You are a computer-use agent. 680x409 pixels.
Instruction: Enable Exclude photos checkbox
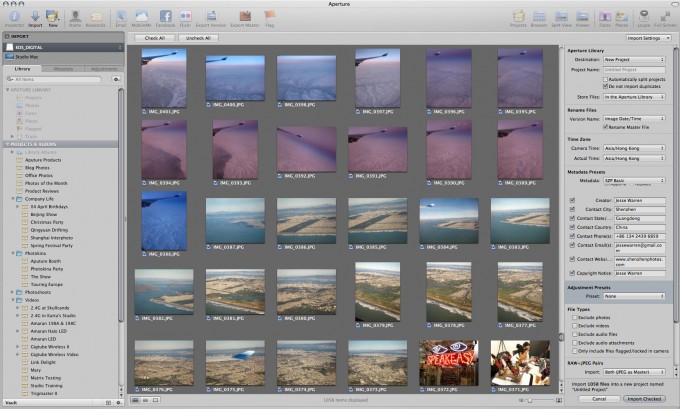click(x=575, y=317)
